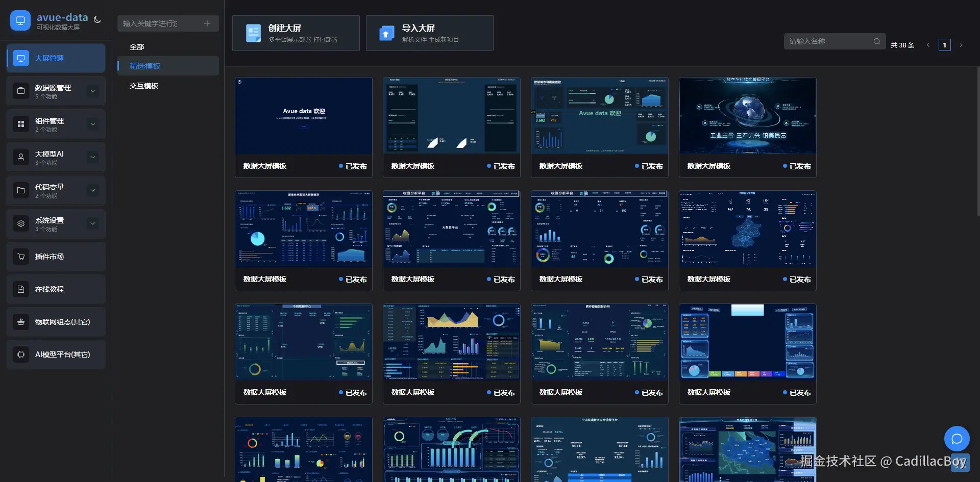This screenshot has height=482, width=980.
Task: Open 插件市场 via the cart icon
Action: 21,257
